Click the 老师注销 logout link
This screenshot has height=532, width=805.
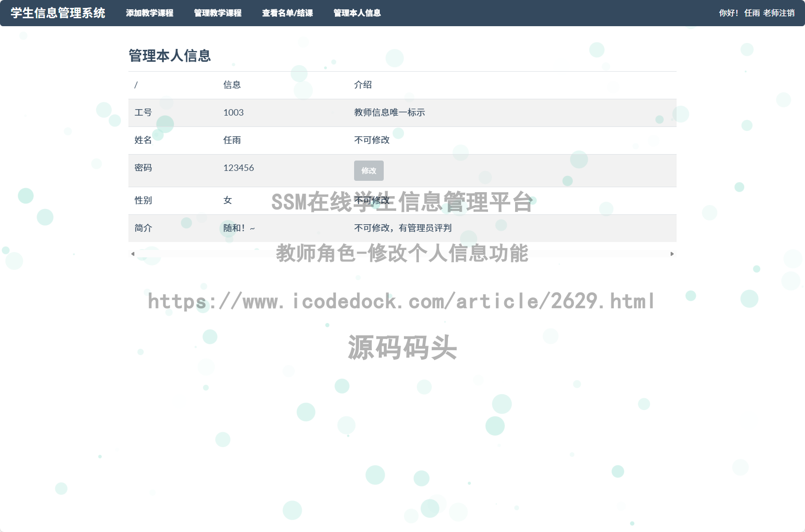(x=780, y=13)
